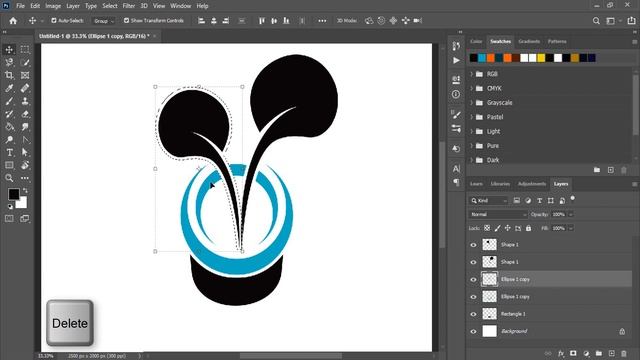Viewport: 640px width, 360px height.
Task: Click Create new layer icon
Action: [x=611, y=353]
